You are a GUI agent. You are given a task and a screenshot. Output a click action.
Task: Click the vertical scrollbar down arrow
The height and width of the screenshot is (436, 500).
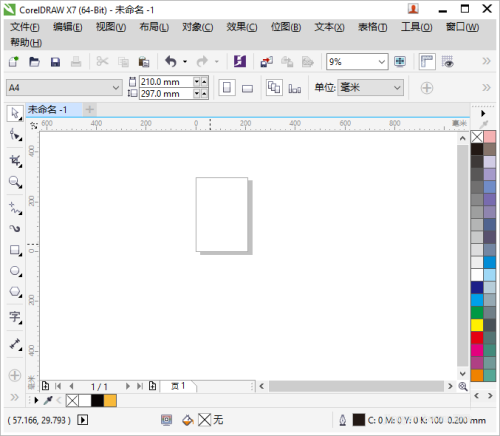[463, 374]
